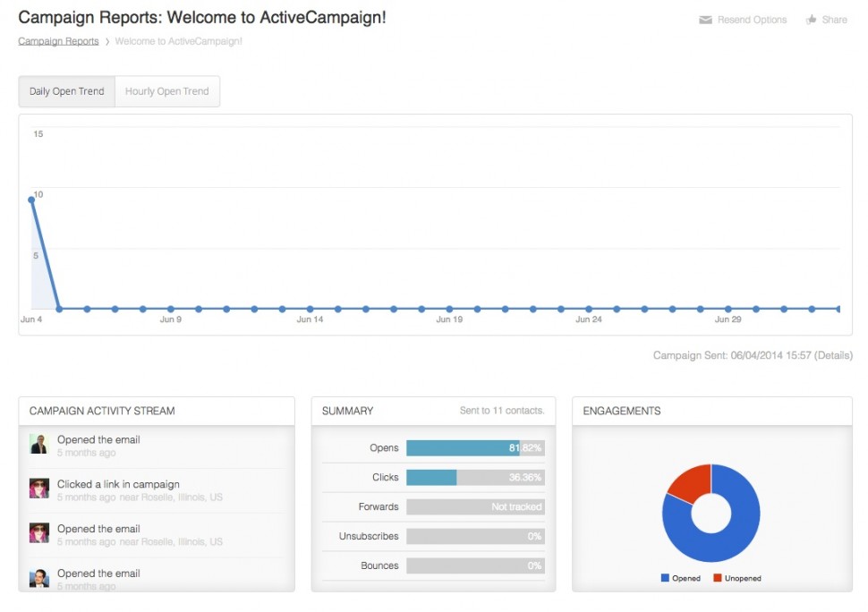Click the red Unopened legend swatch

click(x=718, y=578)
